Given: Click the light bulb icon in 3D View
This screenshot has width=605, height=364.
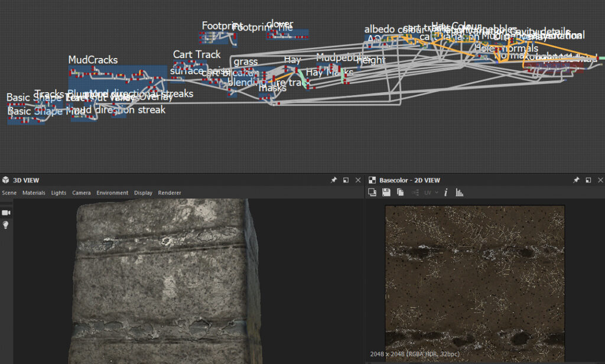Looking at the screenshot, I should click(x=6, y=225).
